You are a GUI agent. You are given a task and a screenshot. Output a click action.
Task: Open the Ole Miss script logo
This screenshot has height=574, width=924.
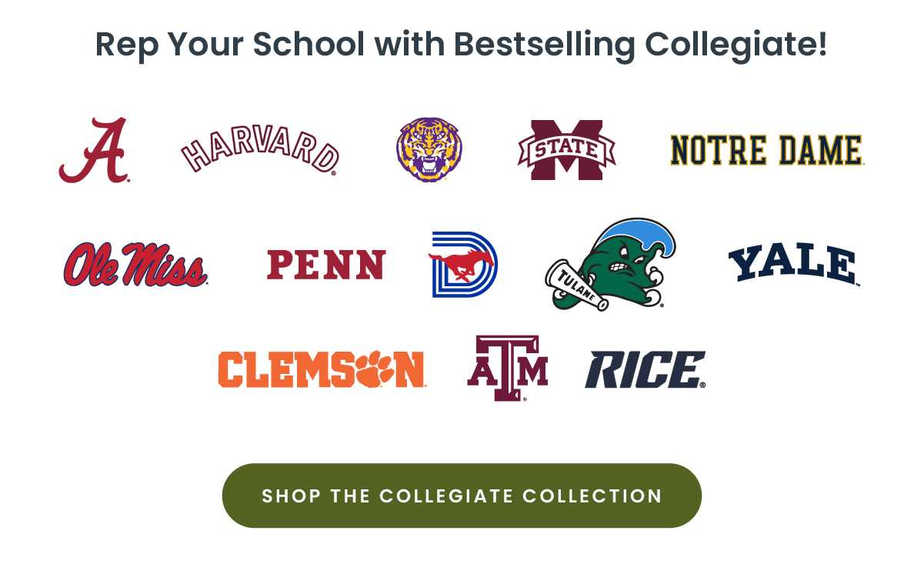coord(135,264)
